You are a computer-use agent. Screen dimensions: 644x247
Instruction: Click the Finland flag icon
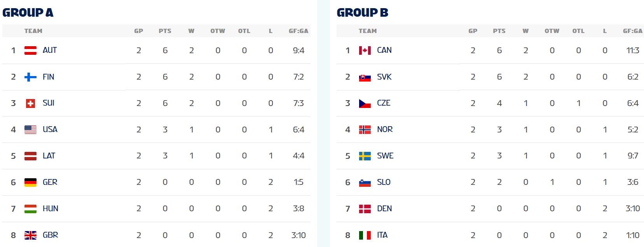coord(30,77)
